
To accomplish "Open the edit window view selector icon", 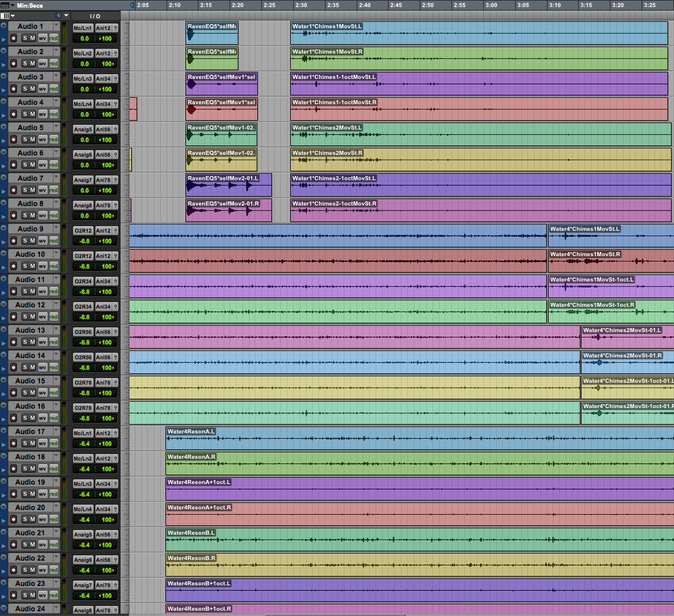I will point(8,16).
